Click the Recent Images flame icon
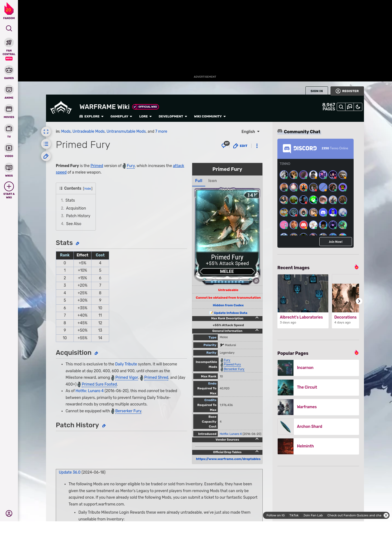The image size is (392, 545). click(x=356, y=267)
